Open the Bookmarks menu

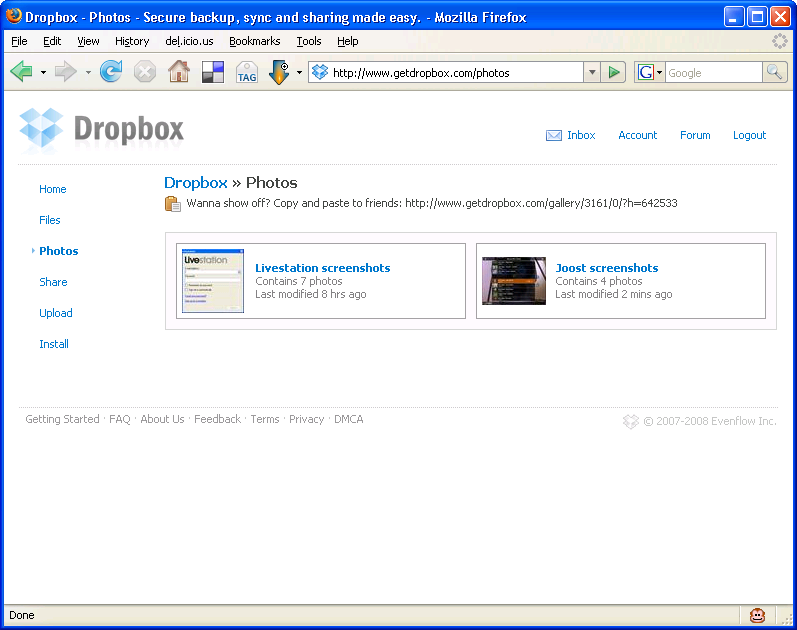click(255, 41)
